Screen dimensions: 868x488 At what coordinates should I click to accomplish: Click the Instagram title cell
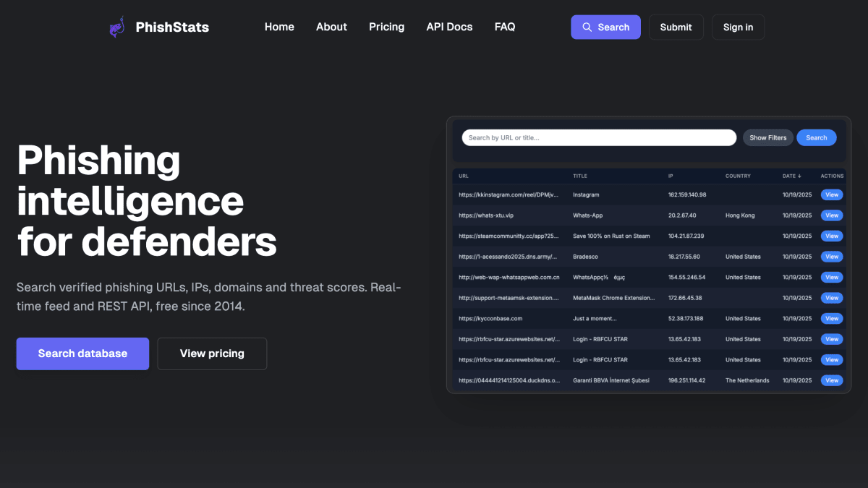coord(586,194)
